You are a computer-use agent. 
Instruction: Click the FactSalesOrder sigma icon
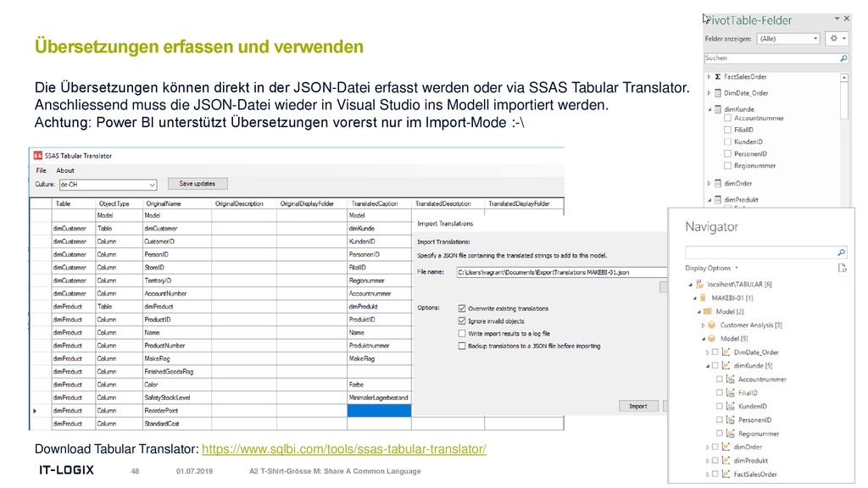pos(717,77)
